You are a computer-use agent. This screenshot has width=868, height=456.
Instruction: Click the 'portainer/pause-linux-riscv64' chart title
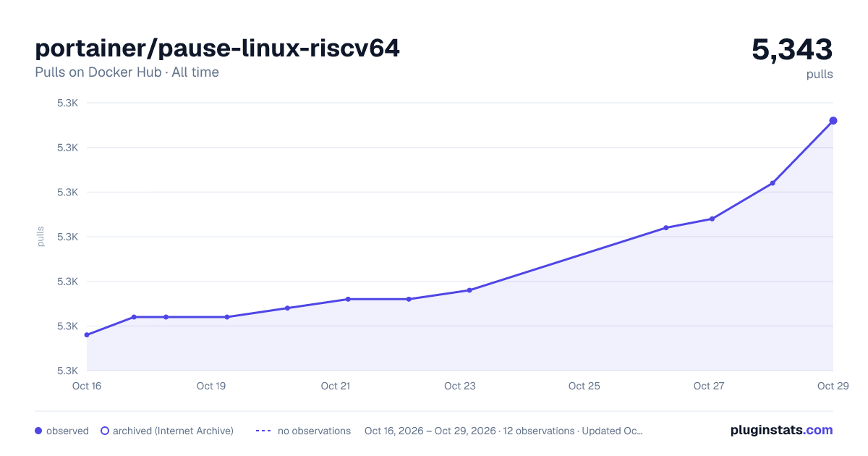click(x=217, y=48)
